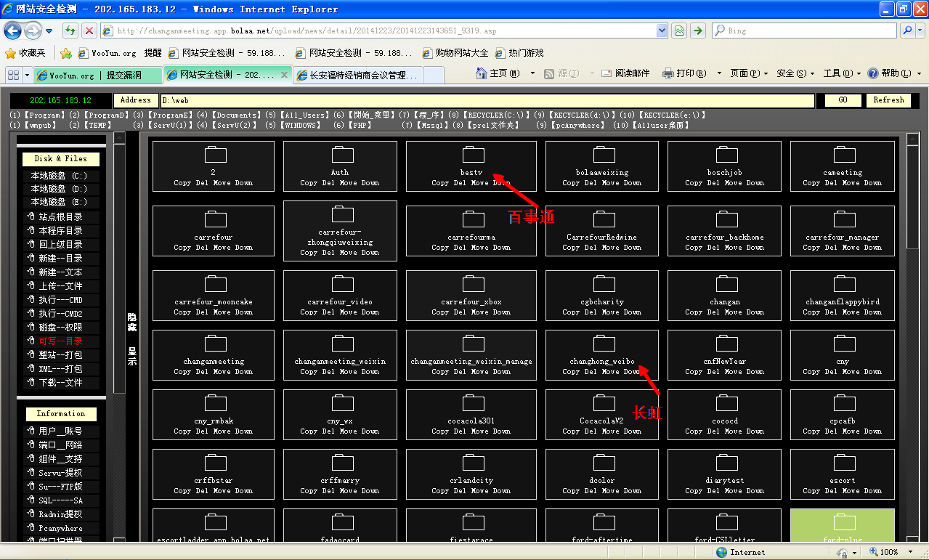Click the Add to favorites bar icon
Viewport: 929px width, 560px height.
click(x=66, y=53)
